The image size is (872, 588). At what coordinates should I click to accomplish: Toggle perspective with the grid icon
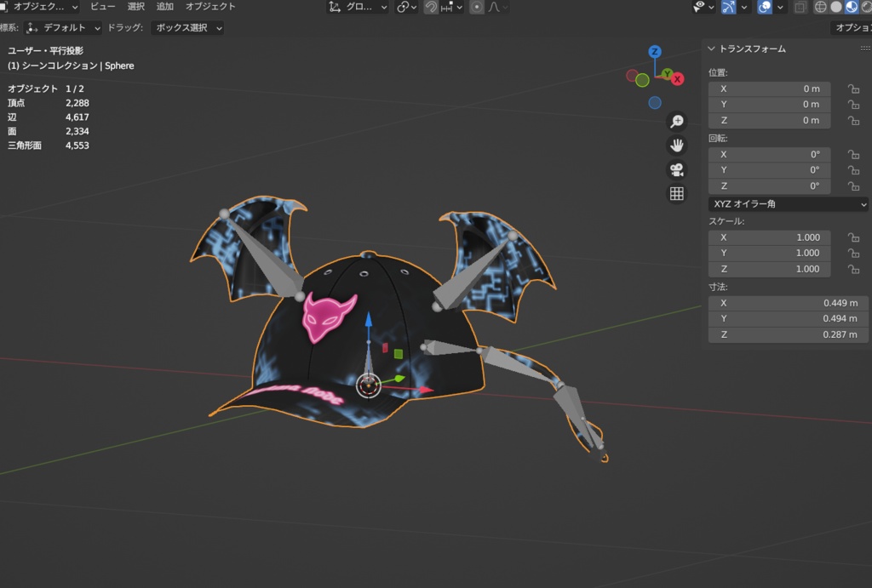pyautogui.click(x=677, y=193)
